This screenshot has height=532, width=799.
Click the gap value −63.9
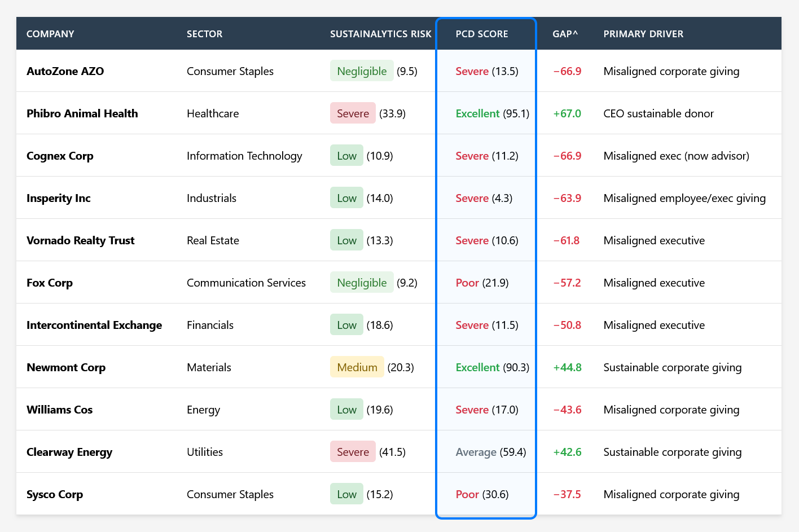click(567, 198)
